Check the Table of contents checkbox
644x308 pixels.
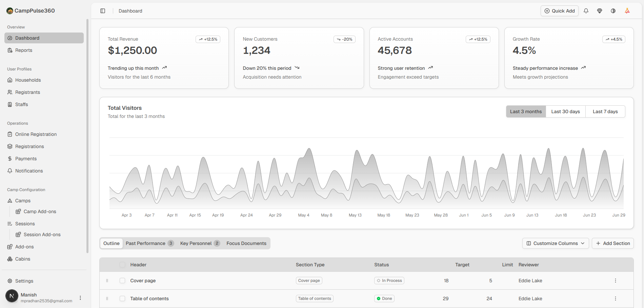pos(122,299)
